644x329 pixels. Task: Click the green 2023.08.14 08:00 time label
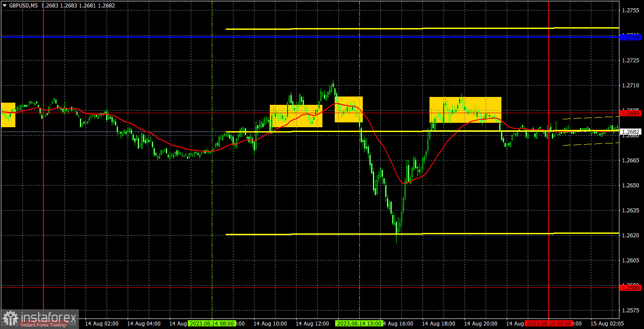tap(211, 323)
